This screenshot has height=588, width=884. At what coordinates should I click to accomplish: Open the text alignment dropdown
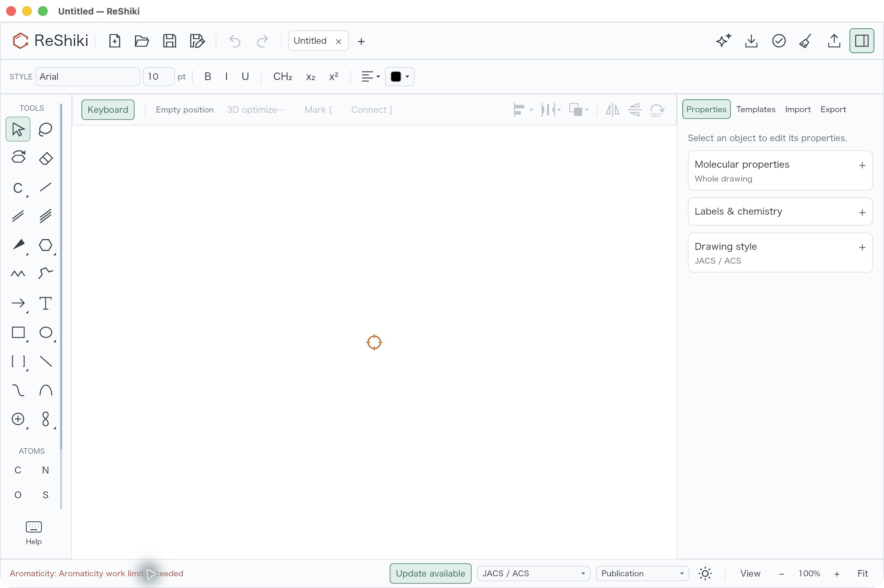(x=371, y=77)
